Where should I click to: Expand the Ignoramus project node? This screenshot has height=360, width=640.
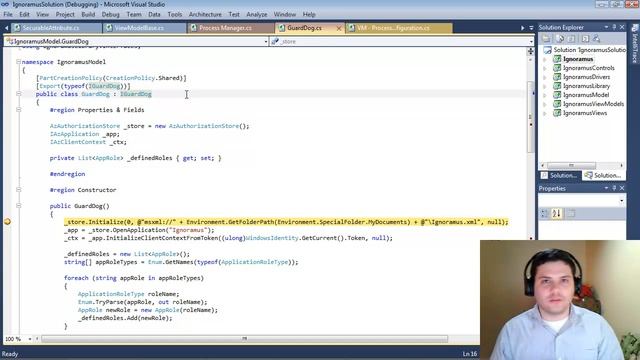(x=545, y=59)
